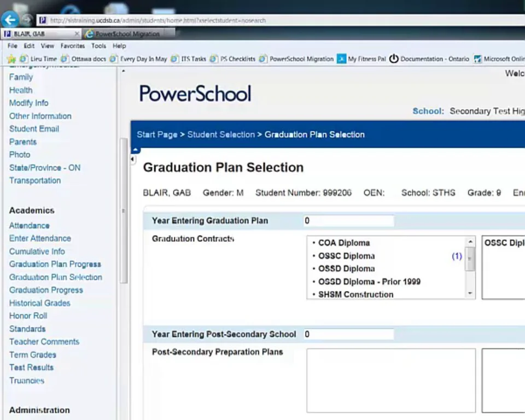525x420 pixels.
Task: Select OSSD Diploma contract
Action: (x=347, y=269)
